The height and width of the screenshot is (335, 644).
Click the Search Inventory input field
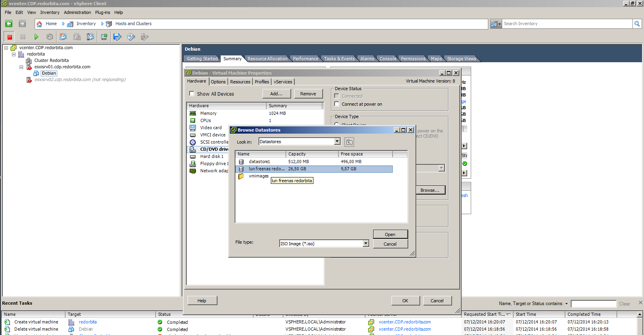567,24
